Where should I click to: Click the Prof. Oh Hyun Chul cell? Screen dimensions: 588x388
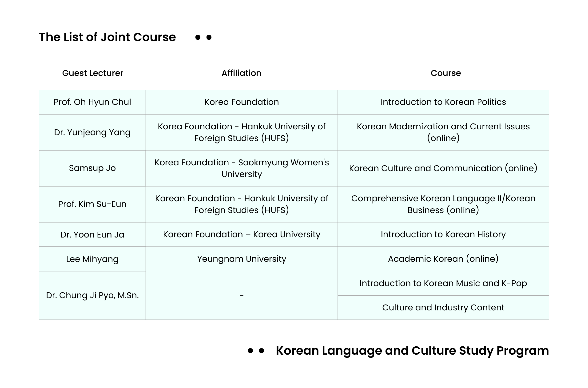(92, 102)
